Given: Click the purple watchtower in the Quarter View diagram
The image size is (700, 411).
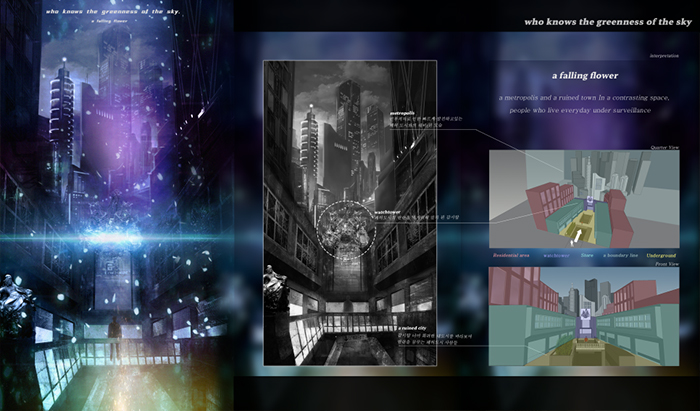Looking at the screenshot, I should coord(589,203).
